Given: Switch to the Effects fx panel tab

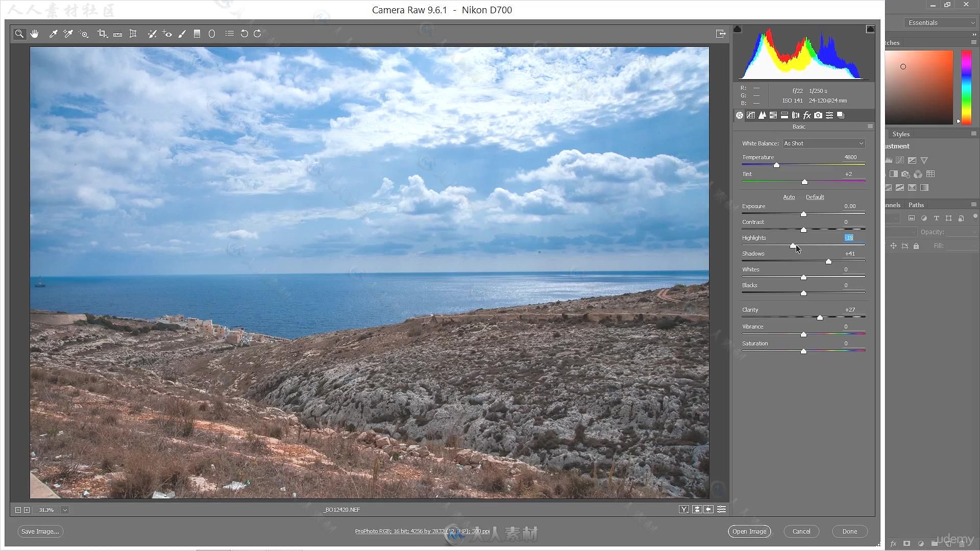Looking at the screenshot, I should coord(807,115).
